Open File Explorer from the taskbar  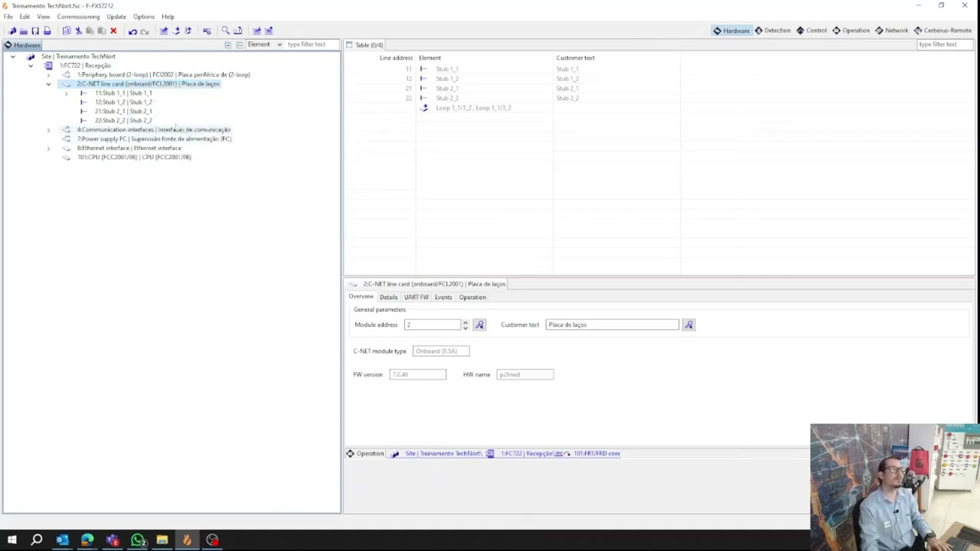[x=162, y=540]
